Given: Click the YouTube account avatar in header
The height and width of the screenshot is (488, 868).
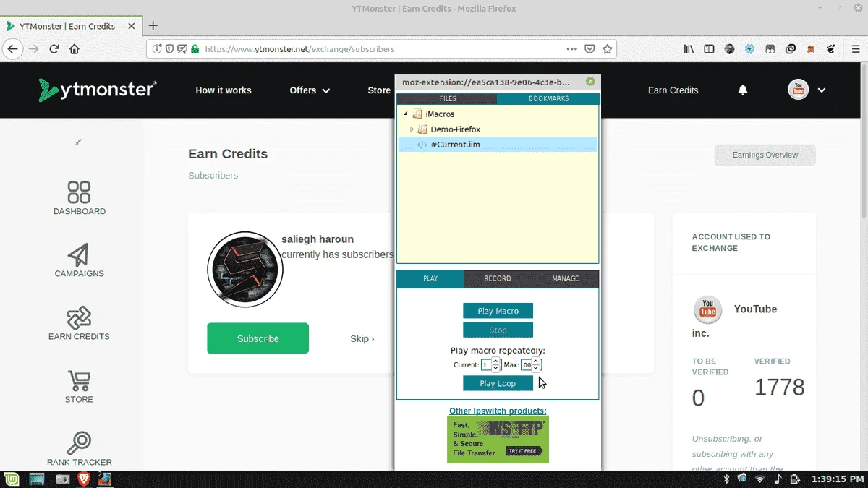Looking at the screenshot, I should pyautogui.click(x=798, y=90).
